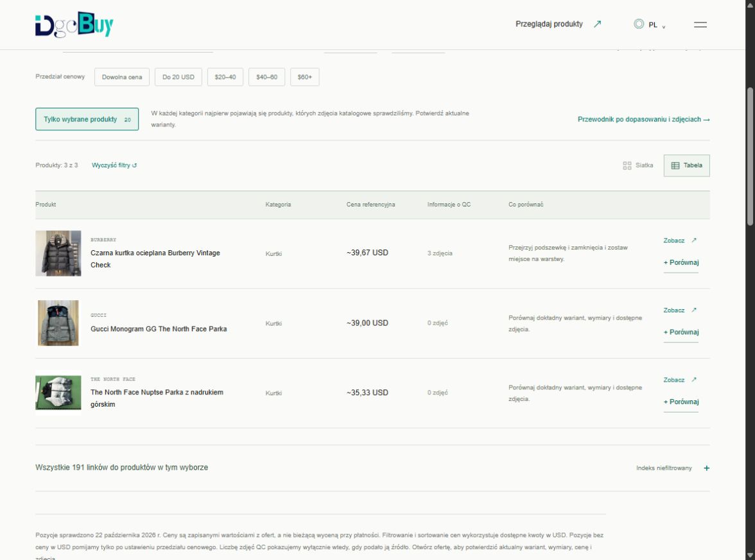Open the Gucci Monogram parka thumbnail
Image resolution: width=755 pixels, height=560 pixels.
pyautogui.click(x=58, y=323)
